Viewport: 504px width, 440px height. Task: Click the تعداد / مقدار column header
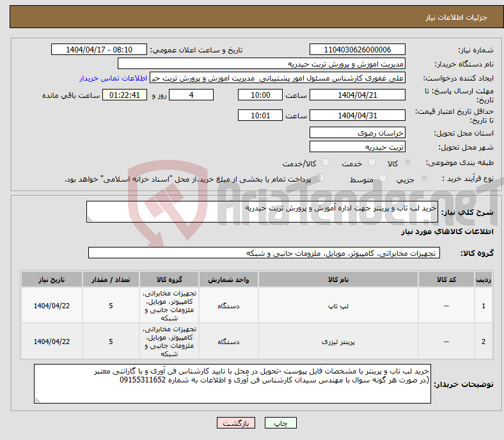(111, 279)
